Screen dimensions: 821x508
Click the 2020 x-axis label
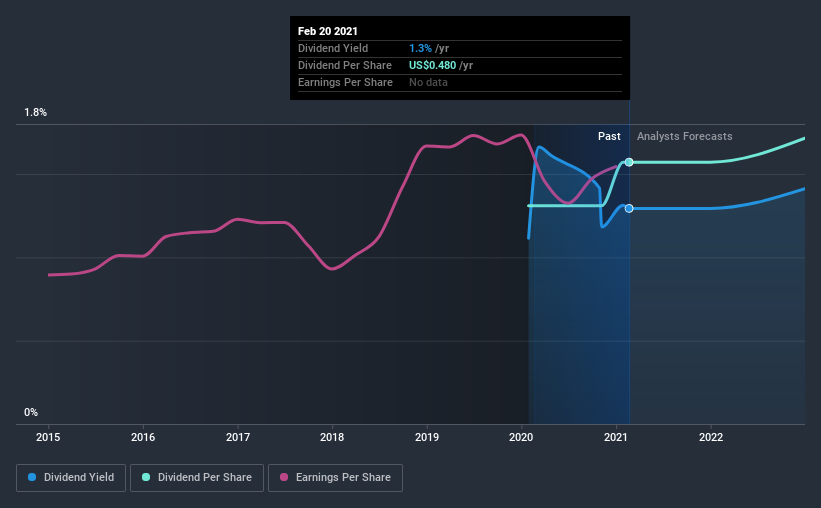pyautogui.click(x=521, y=437)
